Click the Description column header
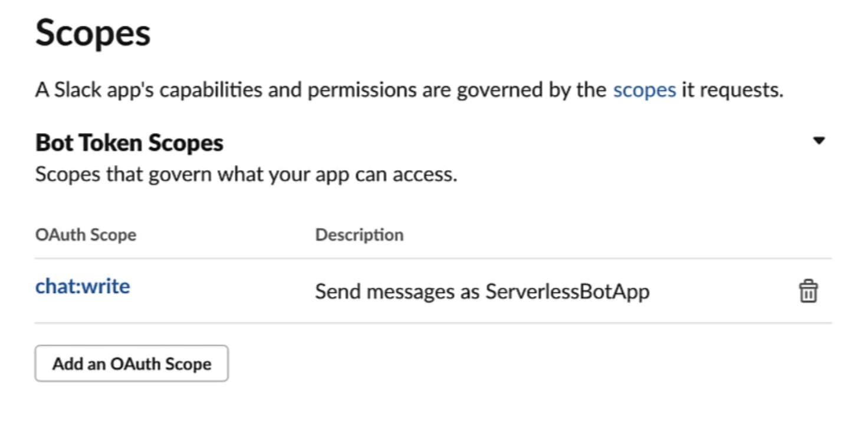The image size is (868, 422). (x=359, y=235)
